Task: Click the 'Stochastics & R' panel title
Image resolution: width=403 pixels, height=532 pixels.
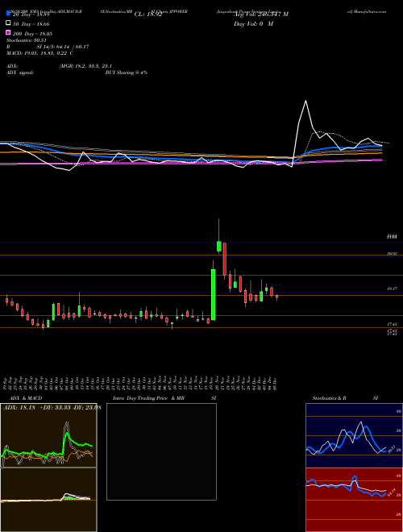Action: click(x=330, y=398)
